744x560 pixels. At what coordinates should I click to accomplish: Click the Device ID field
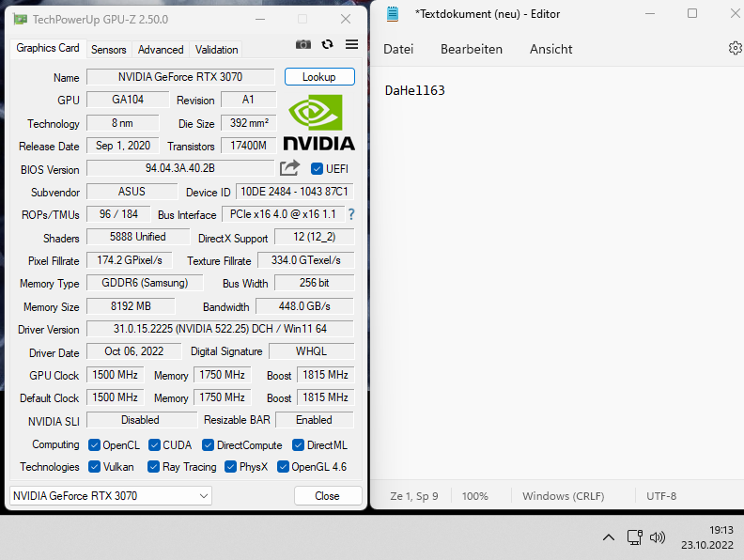click(295, 192)
